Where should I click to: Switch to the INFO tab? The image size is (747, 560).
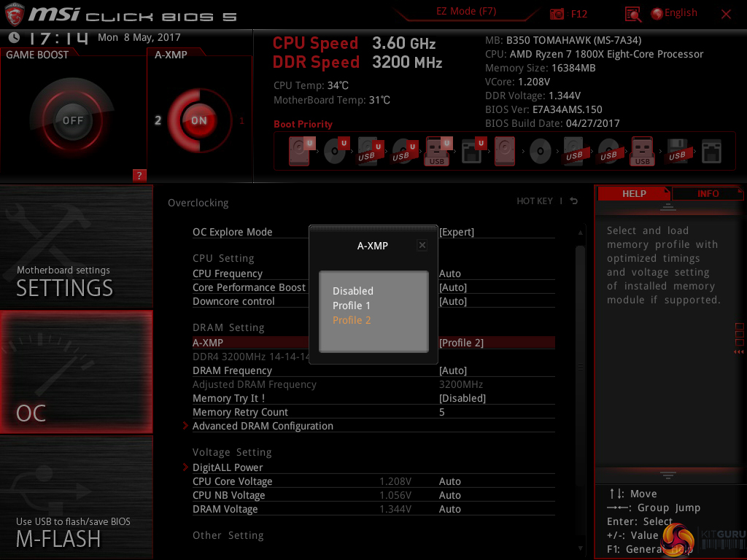pyautogui.click(x=708, y=194)
